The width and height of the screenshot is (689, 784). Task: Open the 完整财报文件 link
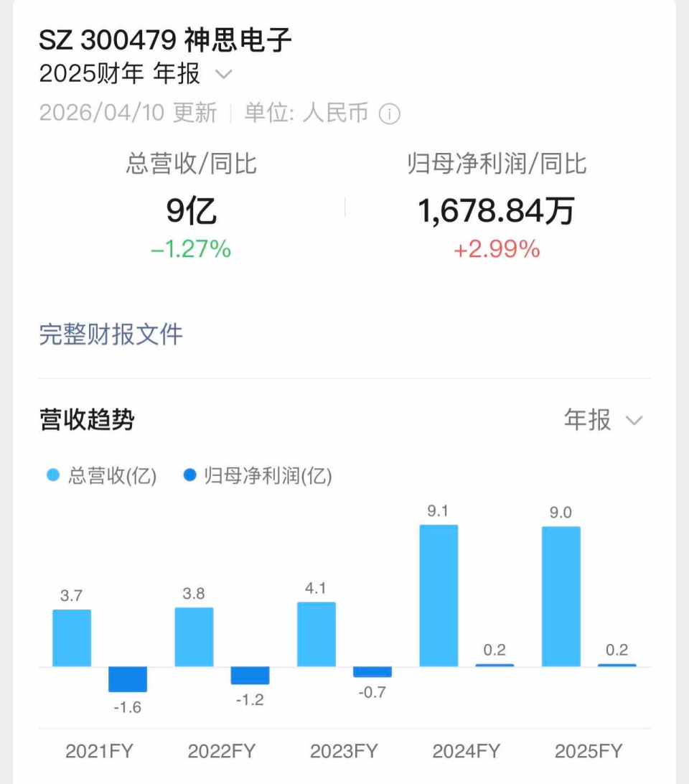point(111,335)
